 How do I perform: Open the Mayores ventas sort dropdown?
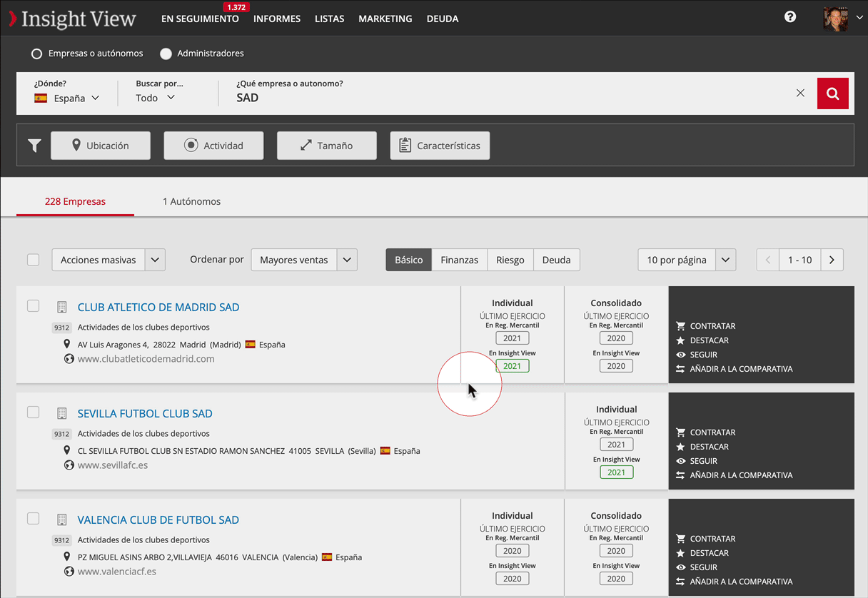pyautogui.click(x=304, y=260)
